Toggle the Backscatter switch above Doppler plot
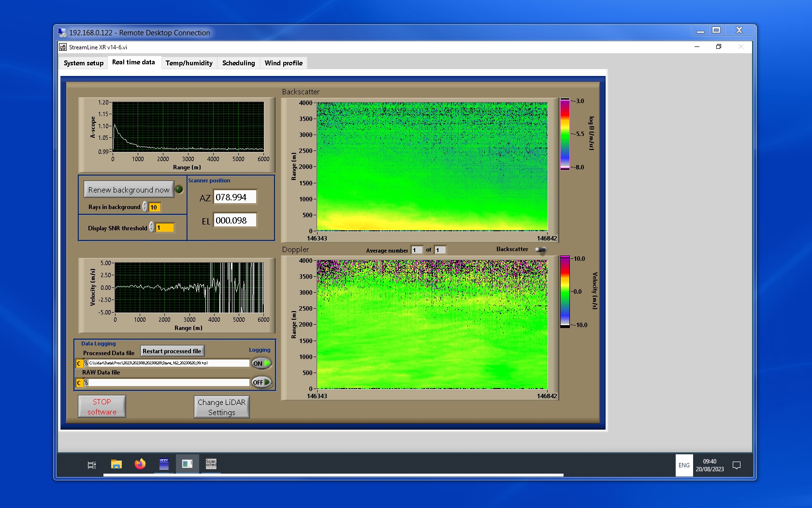Image resolution: width=812 pixels, height=508 pixels. click(541, 250)
